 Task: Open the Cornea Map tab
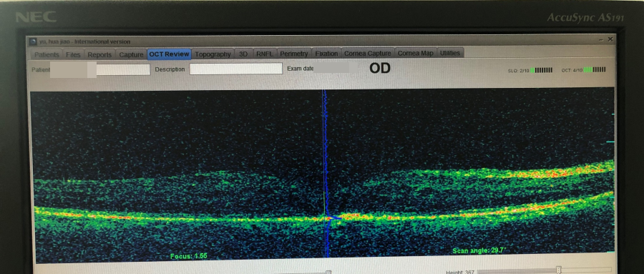tap(415, 53)
